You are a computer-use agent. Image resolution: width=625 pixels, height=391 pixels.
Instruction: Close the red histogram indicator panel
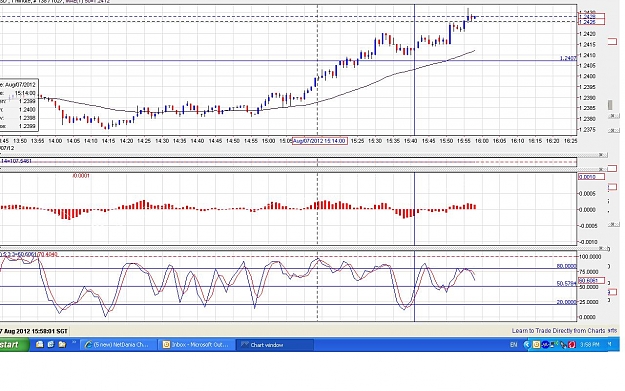[x=601, y=169]
